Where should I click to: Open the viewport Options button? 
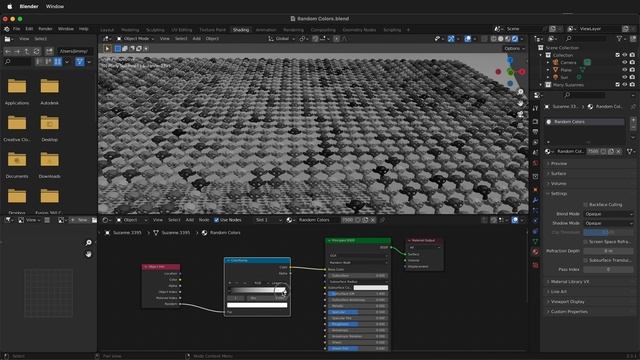tap(513, 49)
